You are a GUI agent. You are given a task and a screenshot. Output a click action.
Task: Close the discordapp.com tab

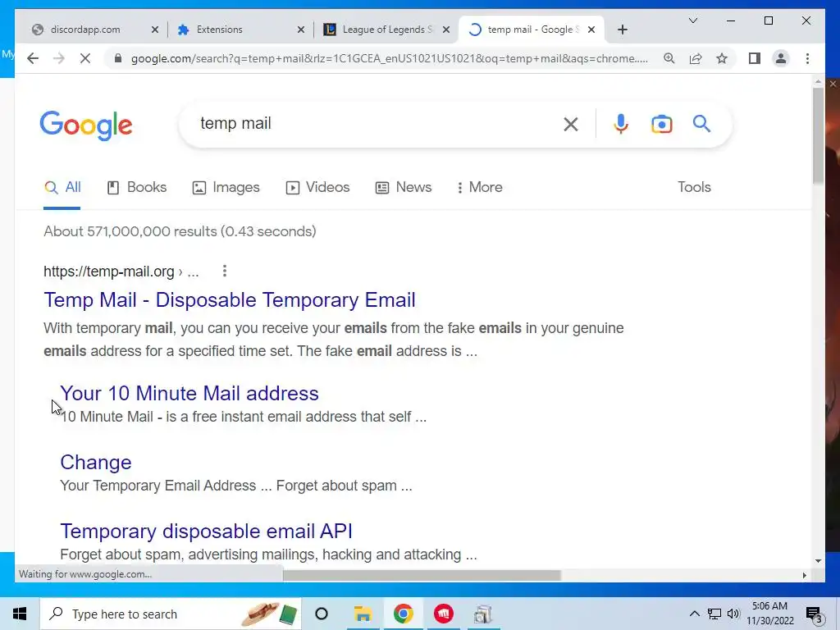pyautogui.click(x=155, y=30)
